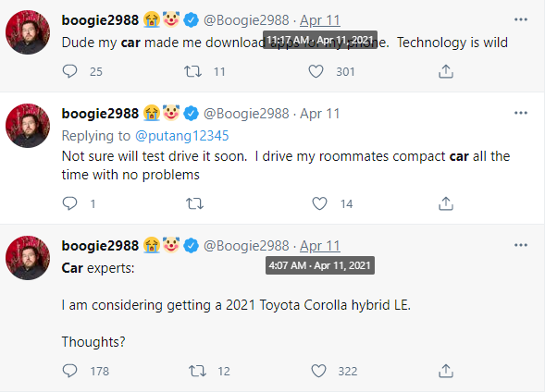Like the tweet with 14 likes
Viewport: 545px width, 392px height.
click(319, 203)
